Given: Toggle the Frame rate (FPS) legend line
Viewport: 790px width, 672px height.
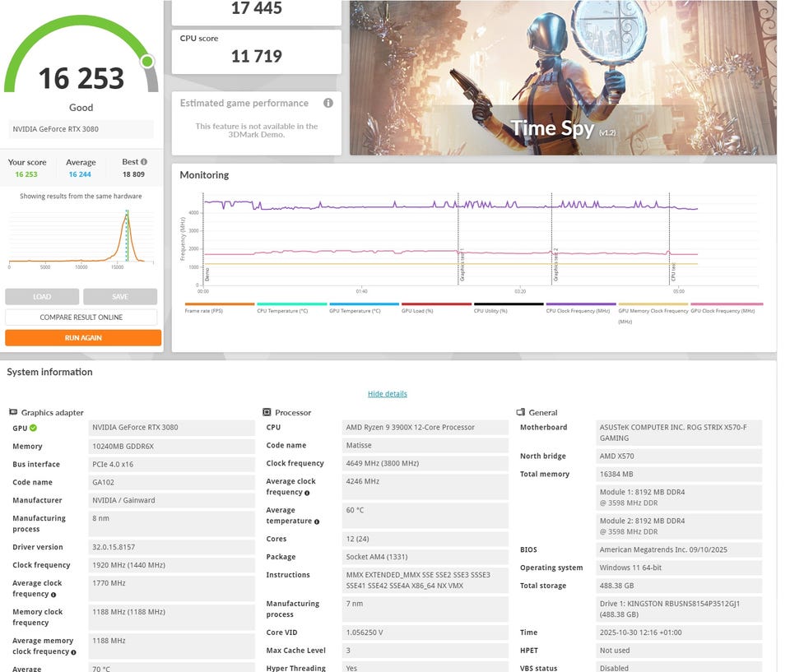Looking at the screenshot, I should point(219,308).
